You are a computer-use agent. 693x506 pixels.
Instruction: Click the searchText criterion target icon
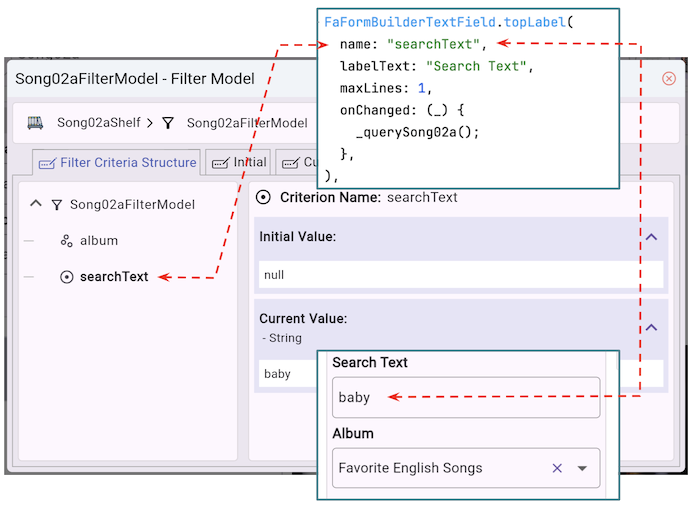coord(67,277)
